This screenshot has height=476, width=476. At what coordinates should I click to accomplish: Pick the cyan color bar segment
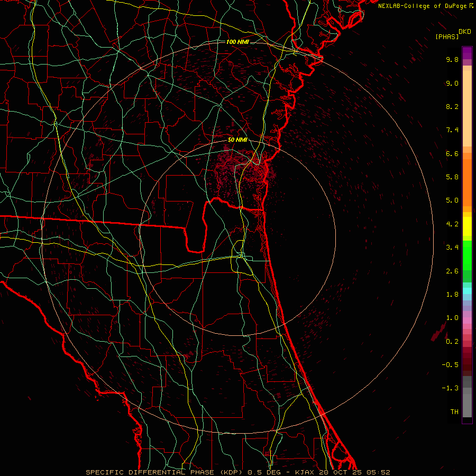[467, 291]
